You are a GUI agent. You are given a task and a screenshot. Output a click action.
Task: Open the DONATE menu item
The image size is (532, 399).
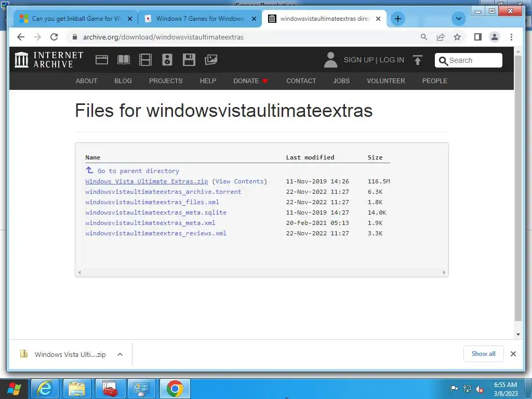(x=246, y=81)
